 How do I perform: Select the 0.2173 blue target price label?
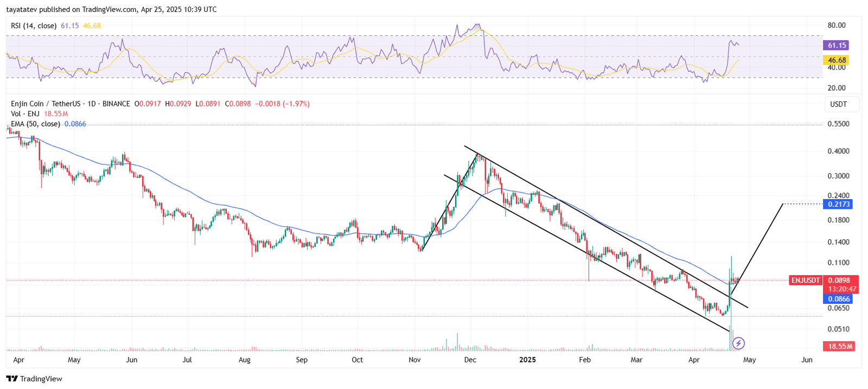click(838, 204)
